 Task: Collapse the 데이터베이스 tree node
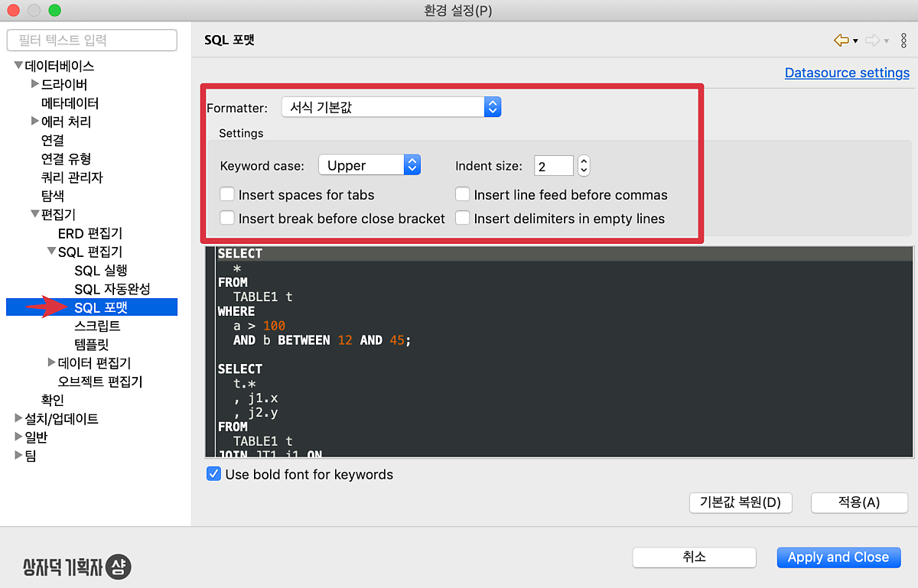coord(18,66)
